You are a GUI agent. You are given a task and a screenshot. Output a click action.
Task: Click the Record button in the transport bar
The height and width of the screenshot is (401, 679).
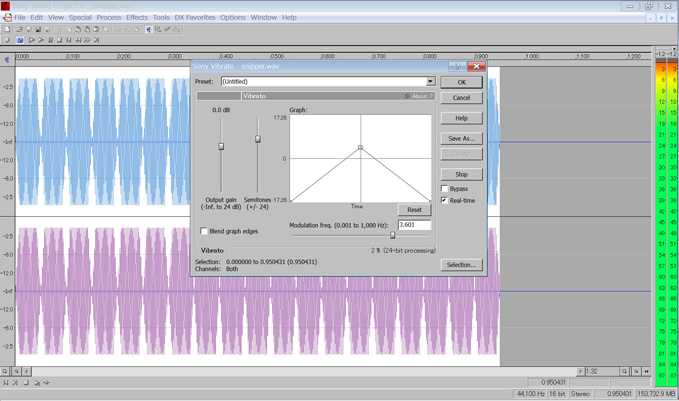click(x=7, y=40)
